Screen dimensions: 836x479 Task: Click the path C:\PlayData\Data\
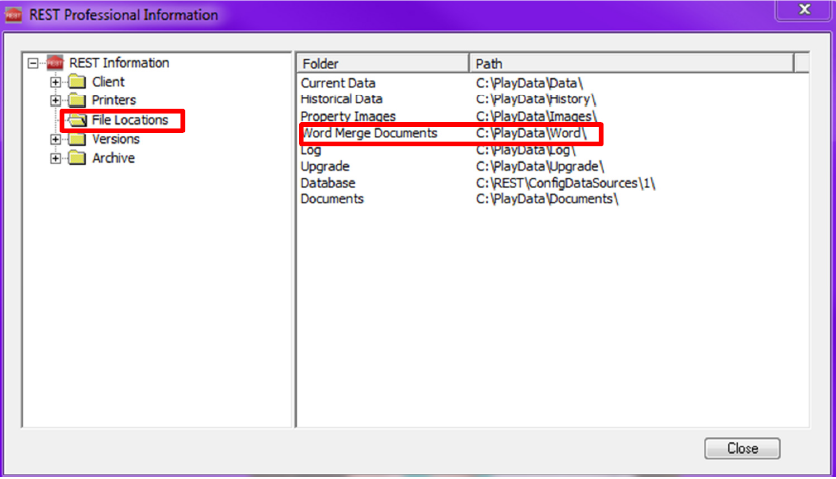pyautogui.click(x=529, y=83)
